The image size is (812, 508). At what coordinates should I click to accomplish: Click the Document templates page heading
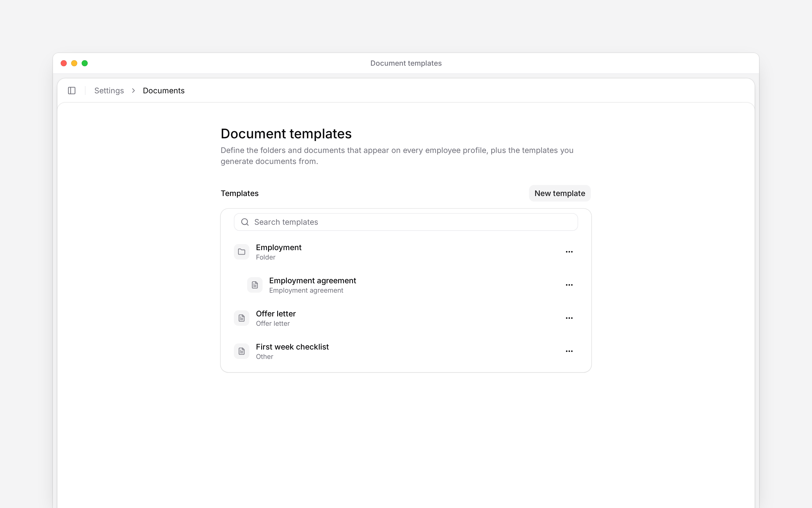coord(286,134)
